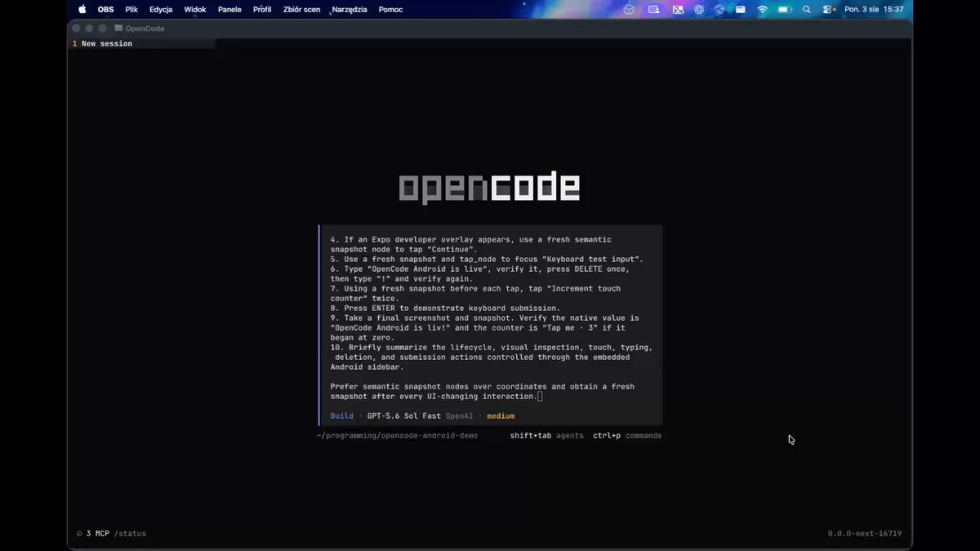Click the medium reasoning effort label
This screenshot has width=980, height=551.
pyautogui.click(x=501, y=416)
